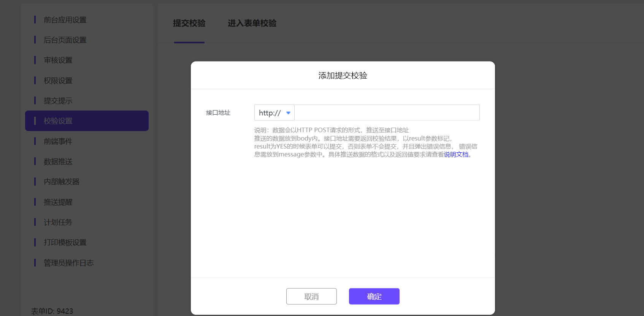Select 审核设置 menu item

(58, 60)
